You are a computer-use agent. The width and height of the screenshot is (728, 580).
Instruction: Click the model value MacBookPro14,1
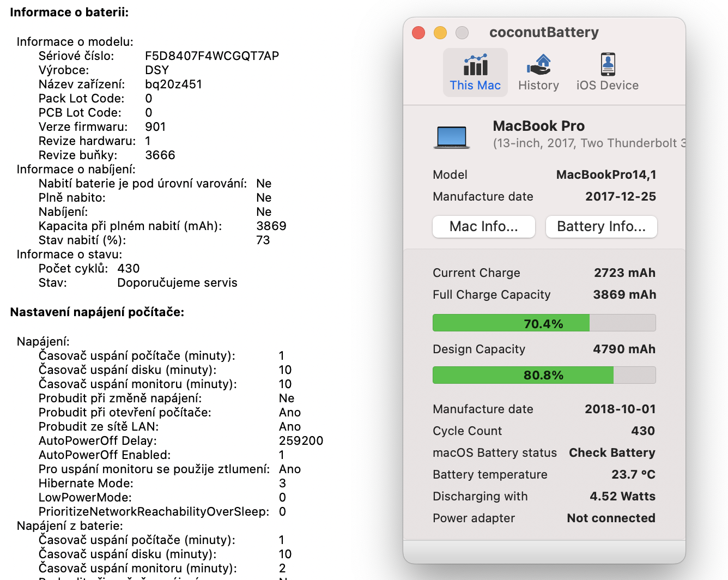coord(606,175)
